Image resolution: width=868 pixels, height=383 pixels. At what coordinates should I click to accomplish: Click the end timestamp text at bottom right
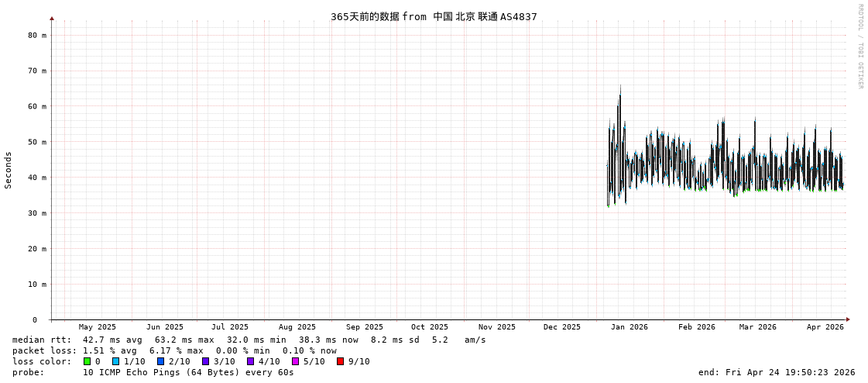pos(776,372)
